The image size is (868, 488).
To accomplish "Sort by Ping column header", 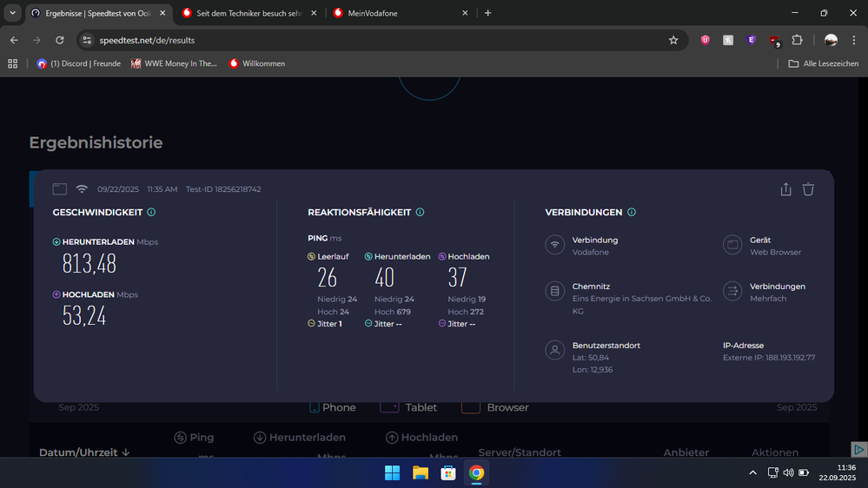I will click(x=195, y=437).
